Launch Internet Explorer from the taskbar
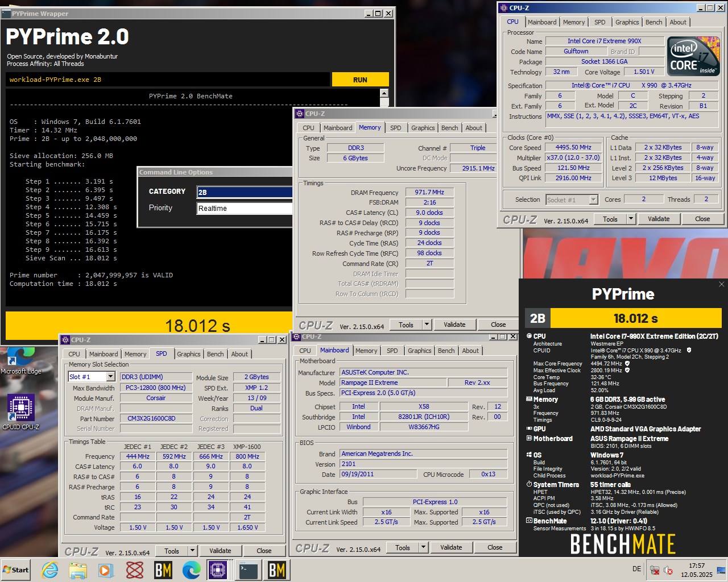Screen dimensions: 728x582 click(x=50, y=570)
